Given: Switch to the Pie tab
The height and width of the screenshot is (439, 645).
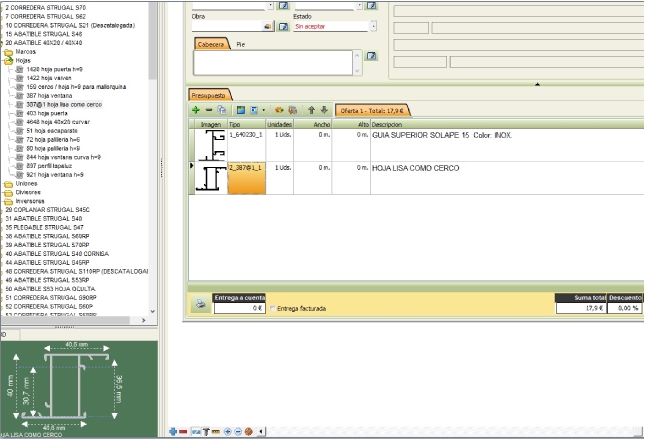Looking at the screenshot, I should pos(241,44).
